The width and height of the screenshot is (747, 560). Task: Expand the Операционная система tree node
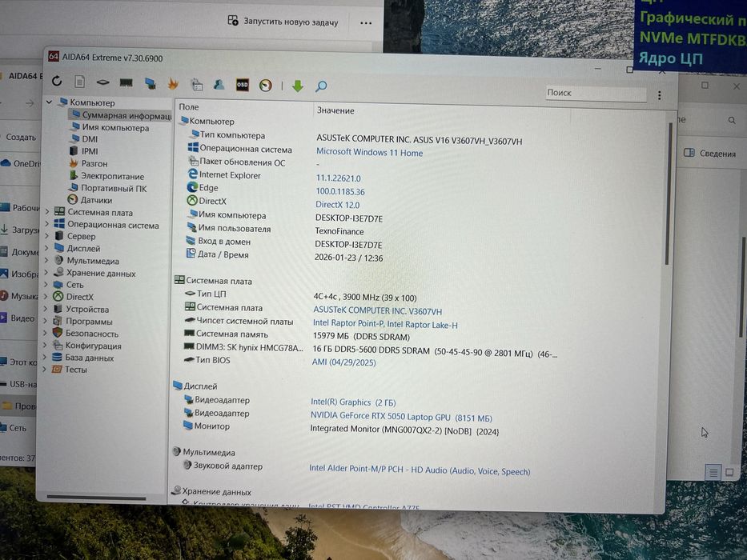tap(46, 223)
